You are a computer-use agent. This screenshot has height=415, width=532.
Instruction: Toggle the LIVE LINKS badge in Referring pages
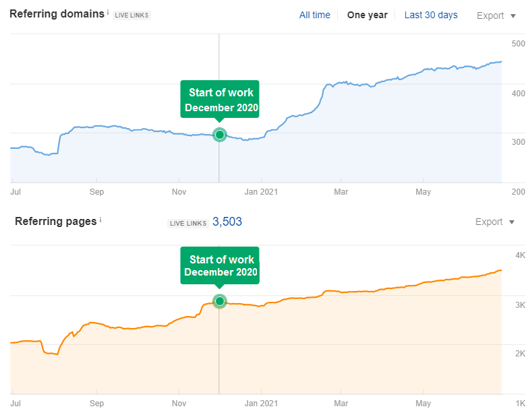click(x=186, y=223)
